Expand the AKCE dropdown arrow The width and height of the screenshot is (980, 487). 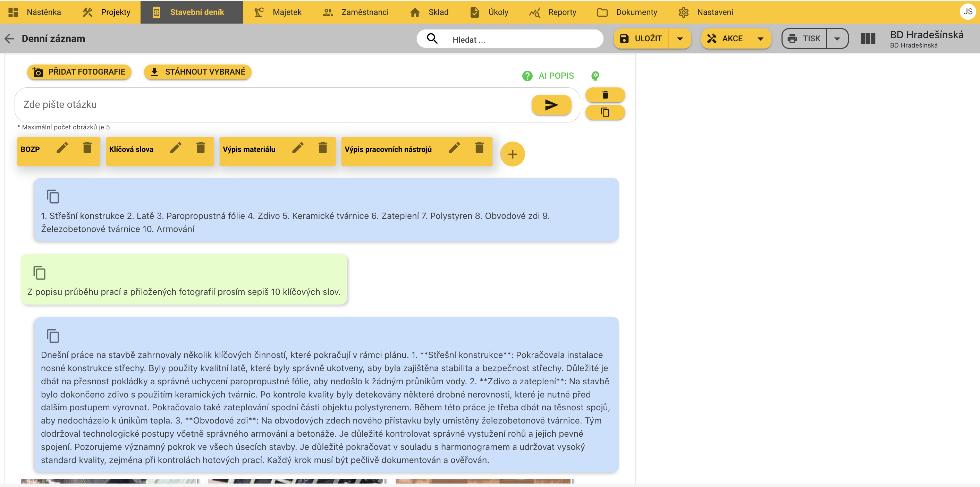click(760, 39)
